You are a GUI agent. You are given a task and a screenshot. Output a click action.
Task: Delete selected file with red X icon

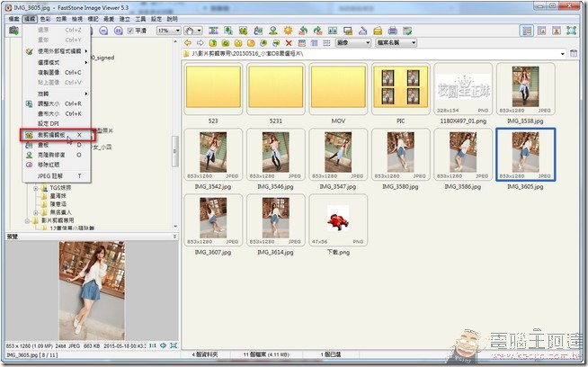[x=289, y=43]
